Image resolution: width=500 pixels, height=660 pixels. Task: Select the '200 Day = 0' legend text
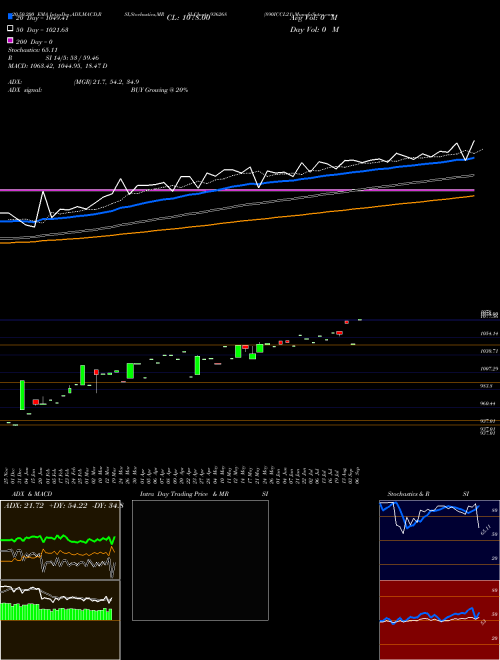[x=34, y=42]
